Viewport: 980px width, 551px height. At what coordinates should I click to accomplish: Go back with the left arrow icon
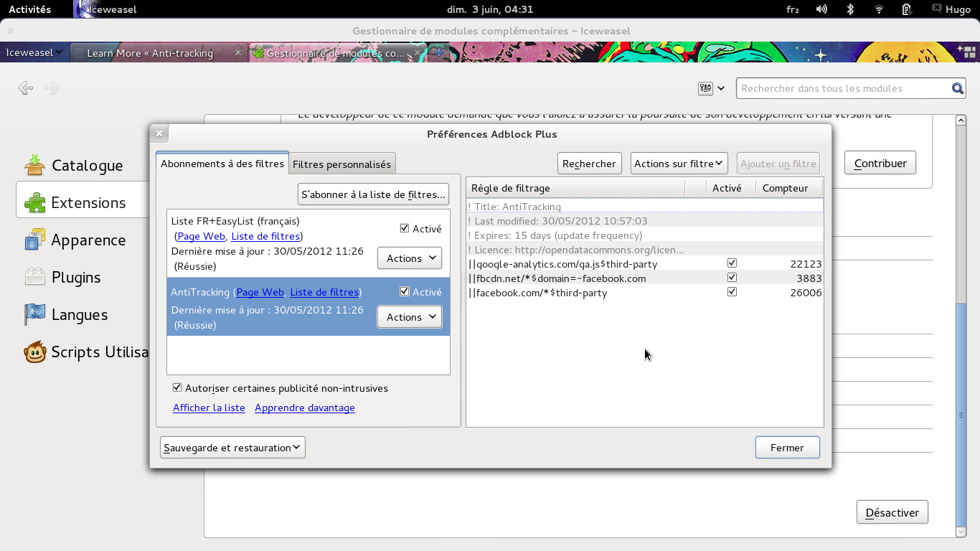click(26, 88)
